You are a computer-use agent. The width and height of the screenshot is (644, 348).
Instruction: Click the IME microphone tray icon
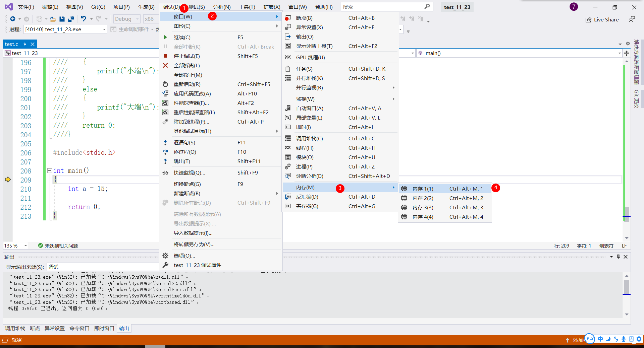pos(624,339)
